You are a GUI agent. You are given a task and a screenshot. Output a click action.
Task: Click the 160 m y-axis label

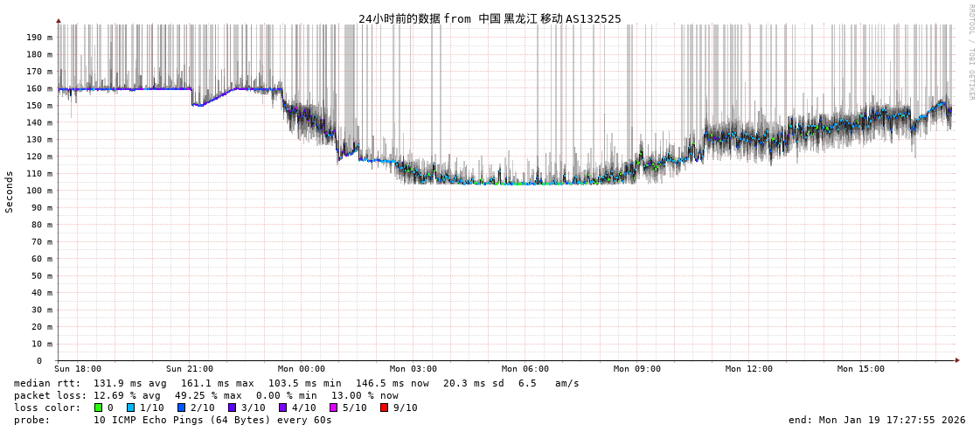38,88
